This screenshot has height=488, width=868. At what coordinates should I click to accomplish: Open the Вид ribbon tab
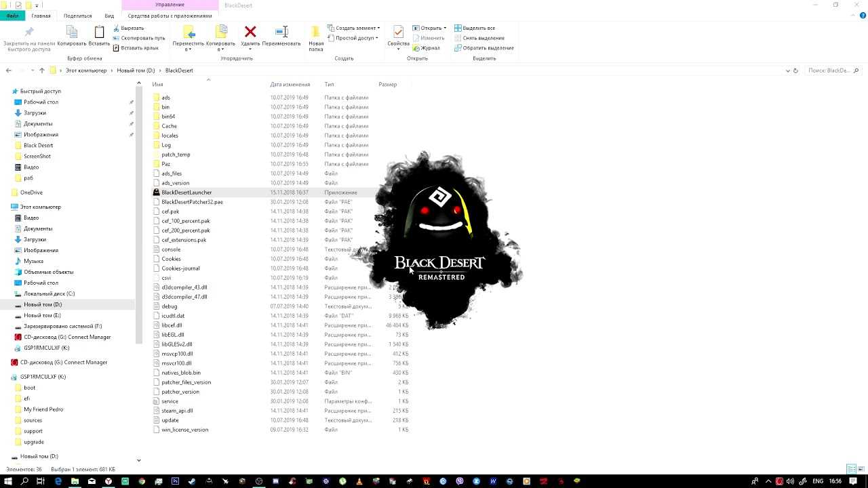click(x=109, y=16)
